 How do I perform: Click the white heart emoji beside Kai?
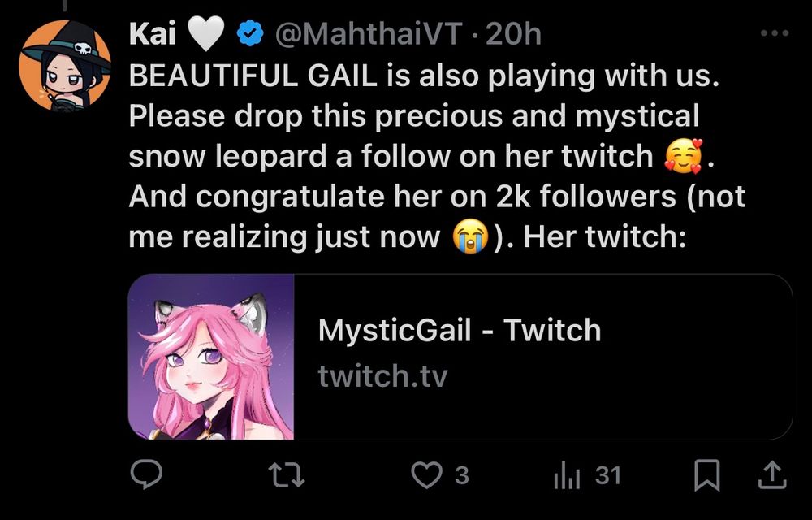[205, 34]
